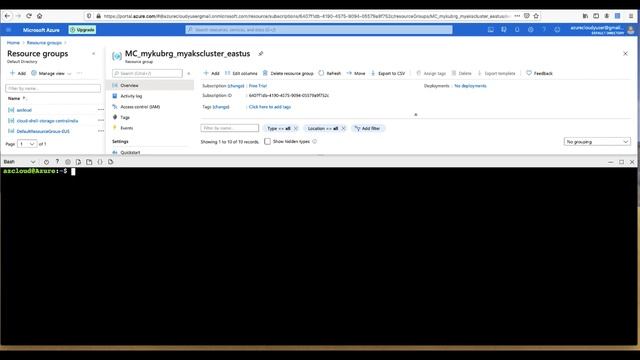
Task: Click 'Click here to add tags' link
Action: click(x=270, y=107)
